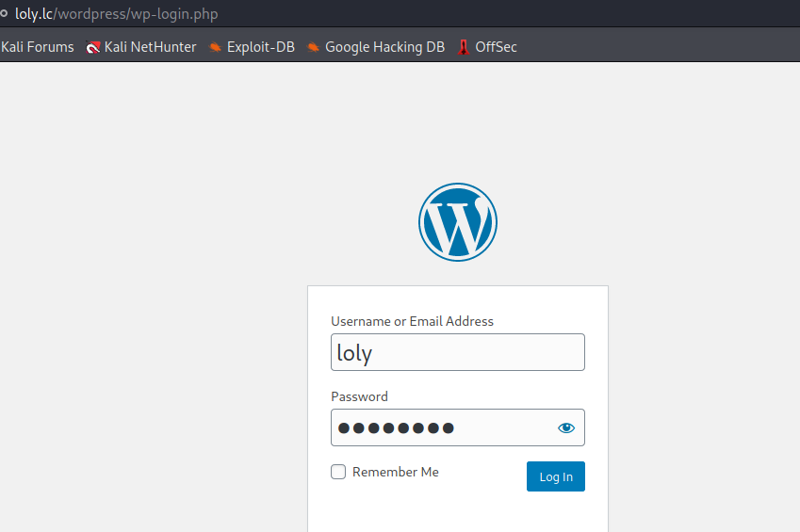
Task: Click the WordPress logo
Action: pos(458,222)
